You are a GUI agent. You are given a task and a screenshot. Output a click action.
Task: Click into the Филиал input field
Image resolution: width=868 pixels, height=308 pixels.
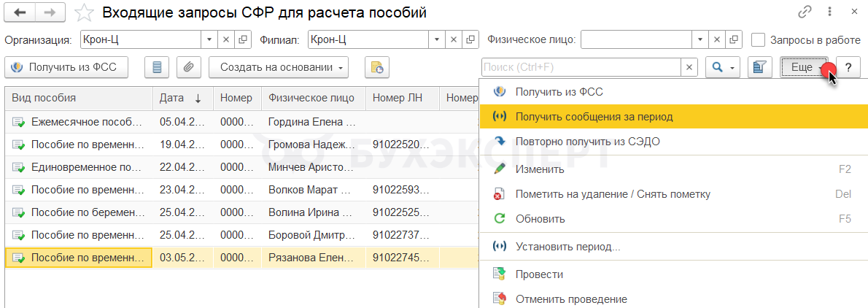click(368, 40)
